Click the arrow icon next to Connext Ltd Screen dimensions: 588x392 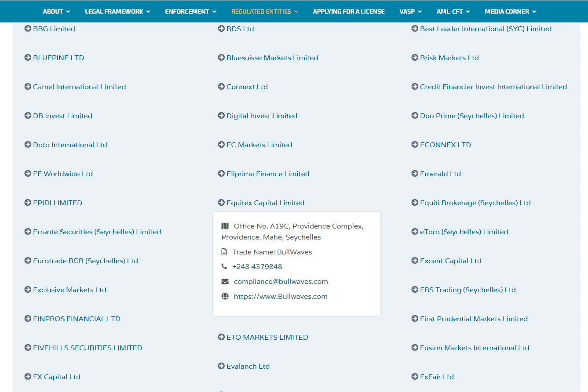pos(221,87)
